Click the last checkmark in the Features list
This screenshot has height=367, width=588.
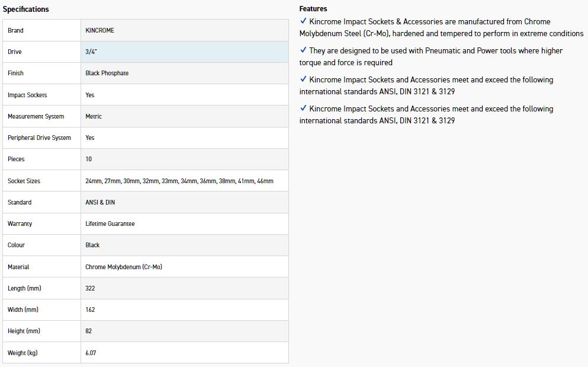pos(303,108)
